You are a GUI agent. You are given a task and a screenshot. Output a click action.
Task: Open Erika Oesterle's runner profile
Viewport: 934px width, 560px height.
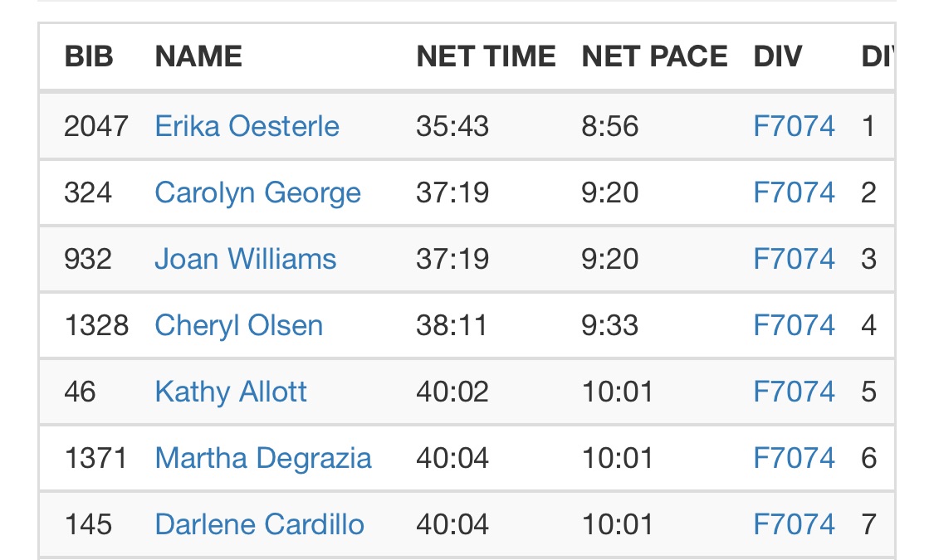click(x=247, y=126)
